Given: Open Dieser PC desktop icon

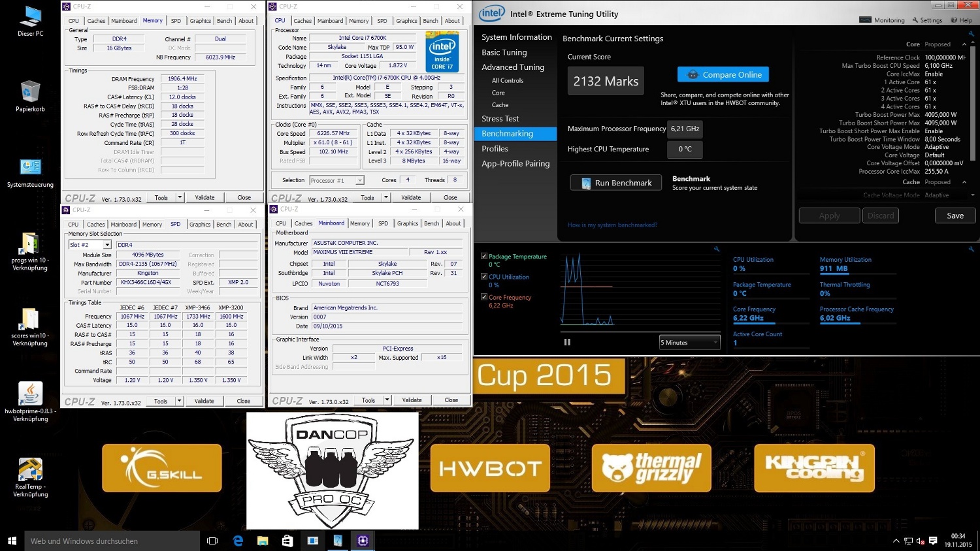Looking at the screenshot, I should tap(30, 22).
